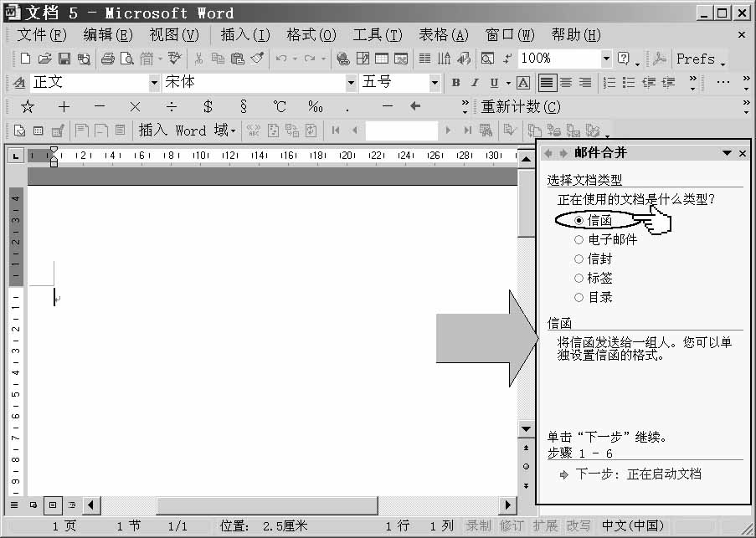Click the Save document icon
This screenshot has width=756, height=538.
(64, 59)
